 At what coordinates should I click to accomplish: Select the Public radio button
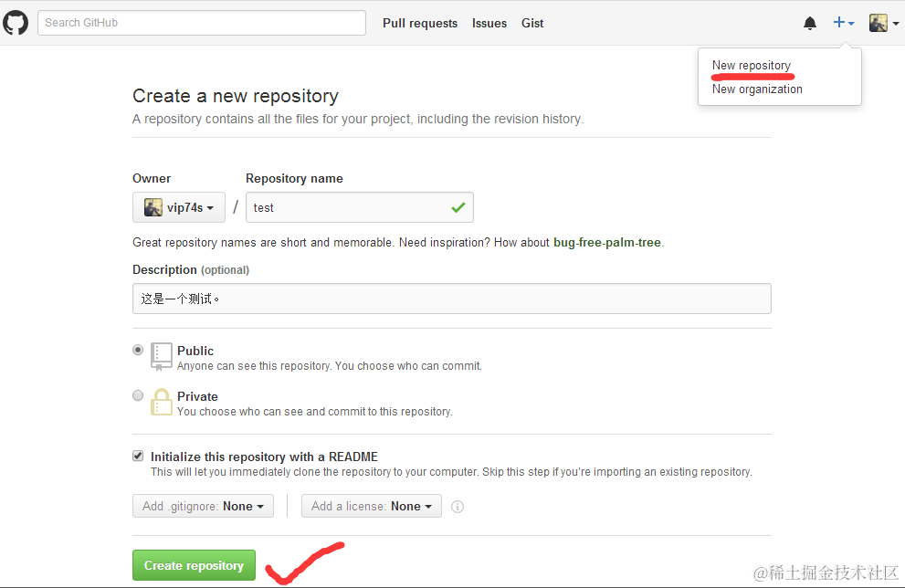tap(138, 350)
